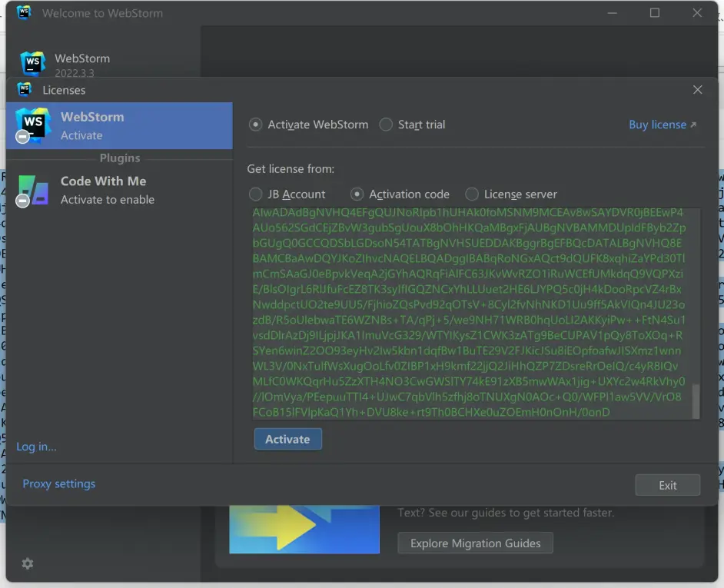Click the migration guide arrow thumbnail

(304, 530)
